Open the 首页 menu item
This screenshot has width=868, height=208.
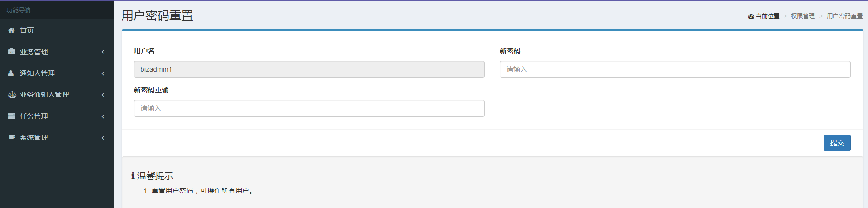tap(27, 30)
